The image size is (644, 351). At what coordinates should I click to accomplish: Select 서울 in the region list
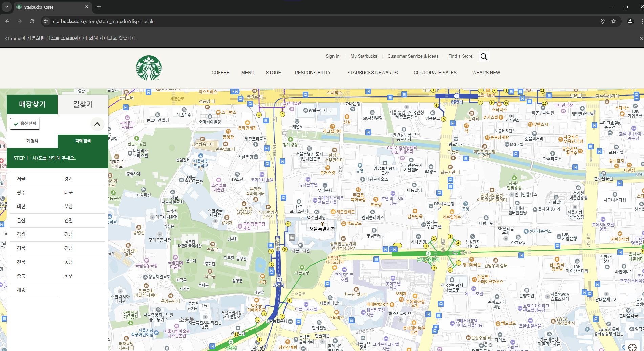pyautogui.click(x=21, y=179)
